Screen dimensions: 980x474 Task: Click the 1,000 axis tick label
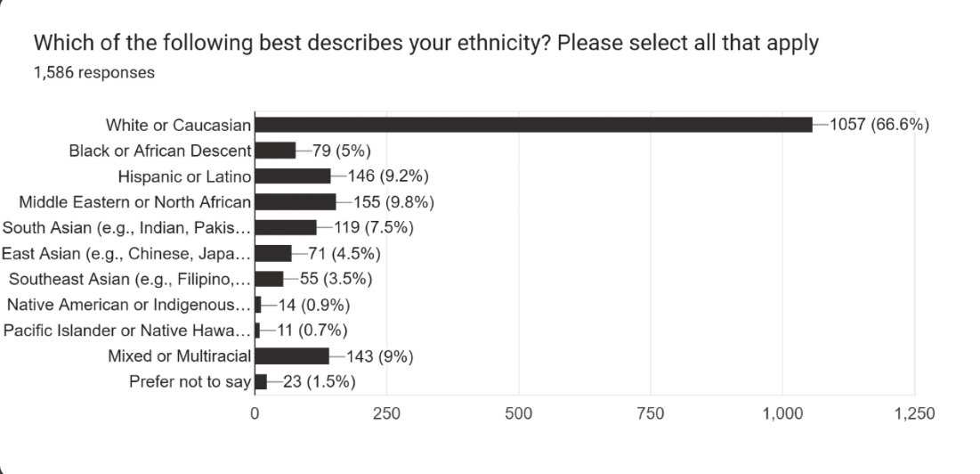782,413
